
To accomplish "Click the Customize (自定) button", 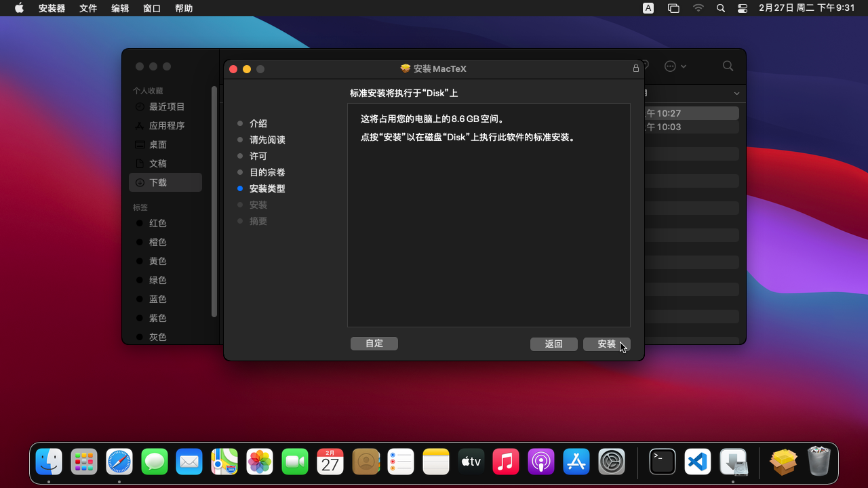I will click(x=374, y=344).
